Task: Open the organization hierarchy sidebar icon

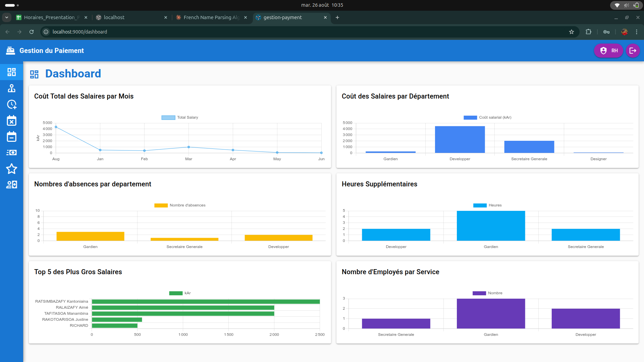Action: tap(11, 88)
